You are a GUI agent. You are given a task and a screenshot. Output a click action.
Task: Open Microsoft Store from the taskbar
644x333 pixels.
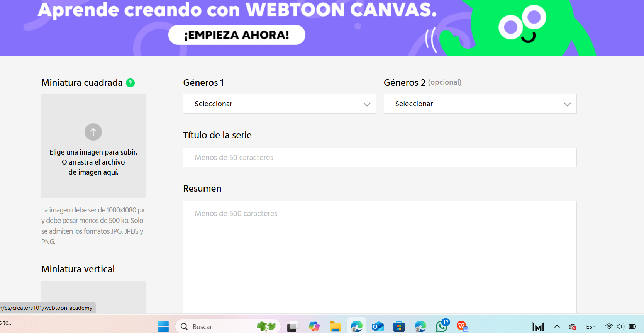pyautogui.click(x=399, y=326)
